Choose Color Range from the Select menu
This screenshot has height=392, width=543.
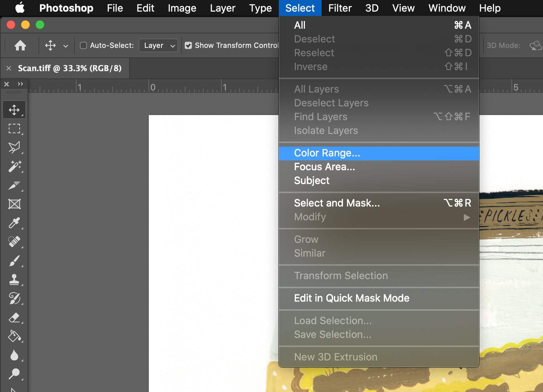click(x=379, y=153)
